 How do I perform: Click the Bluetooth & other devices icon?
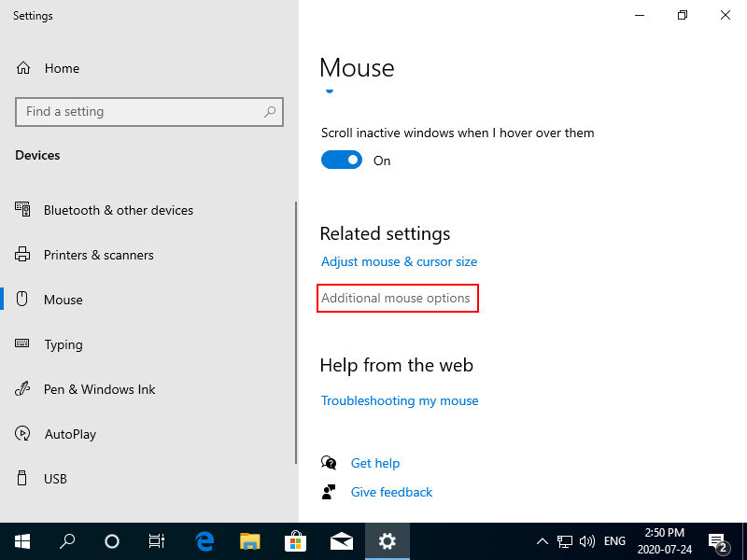[x=23, y=210]
